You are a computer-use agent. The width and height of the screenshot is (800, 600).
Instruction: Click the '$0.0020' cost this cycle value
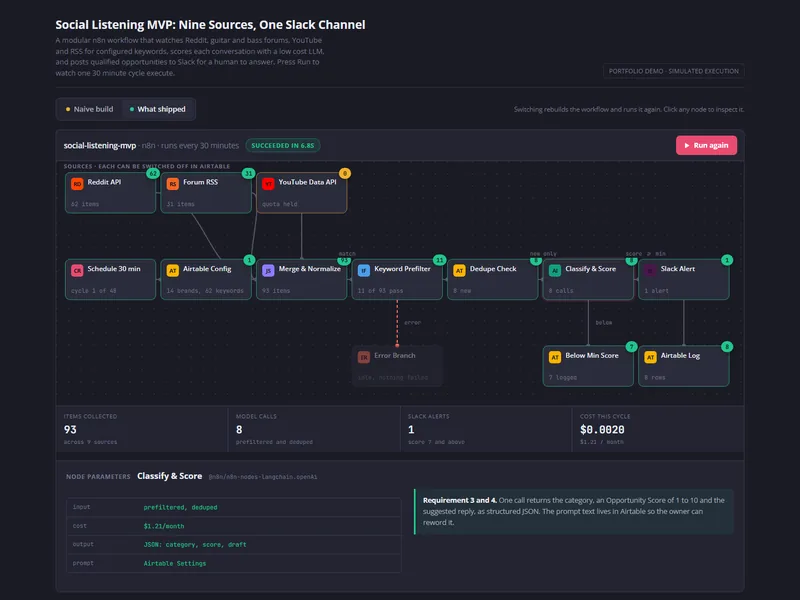pos(602,430)
